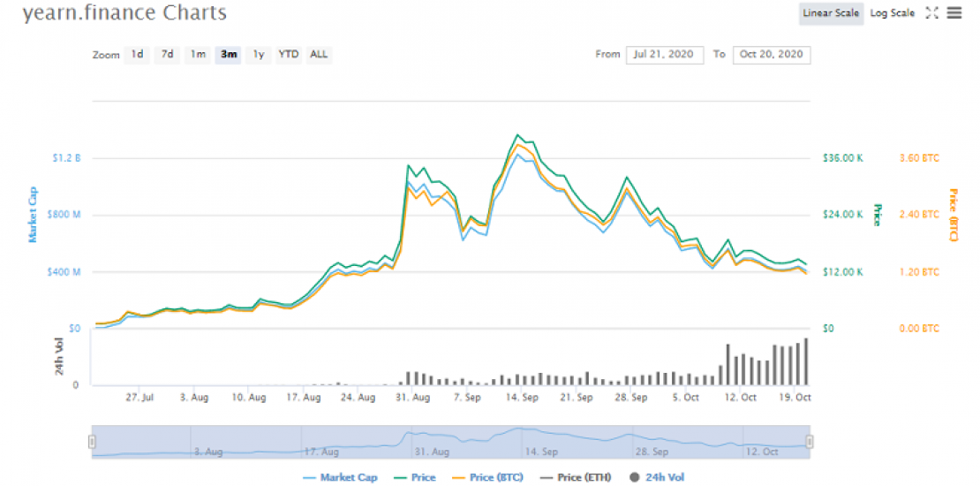This screenshot has width=980, height=486.
Task: Show ALL time range
Action: [319, 55]
